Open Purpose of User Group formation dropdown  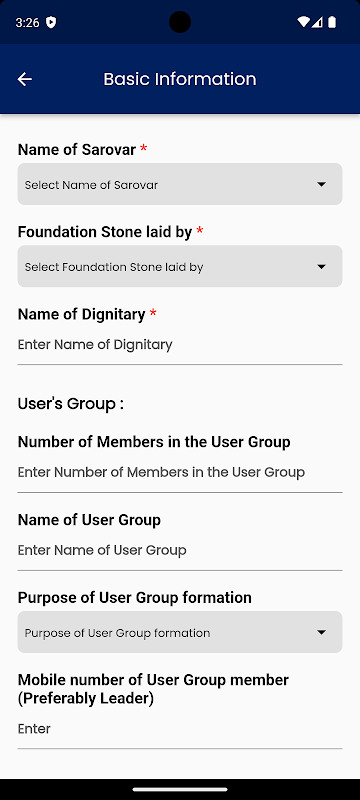[x=180, y=632]
